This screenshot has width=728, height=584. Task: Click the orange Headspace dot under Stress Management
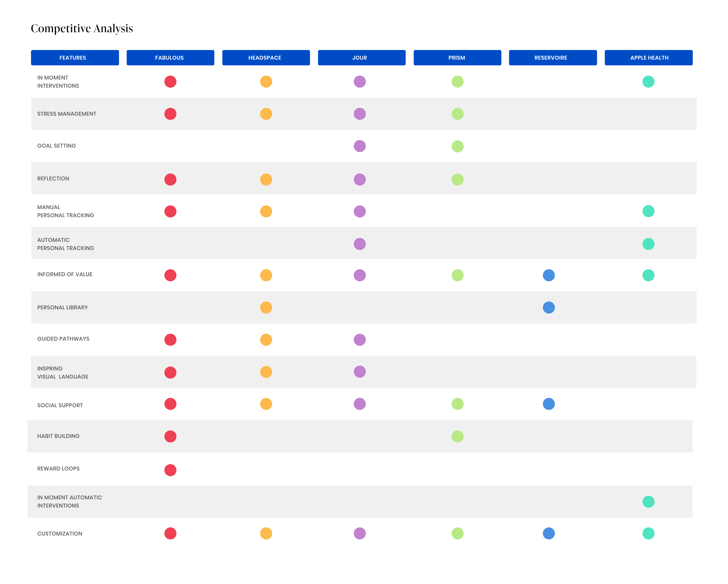[266, 114]
